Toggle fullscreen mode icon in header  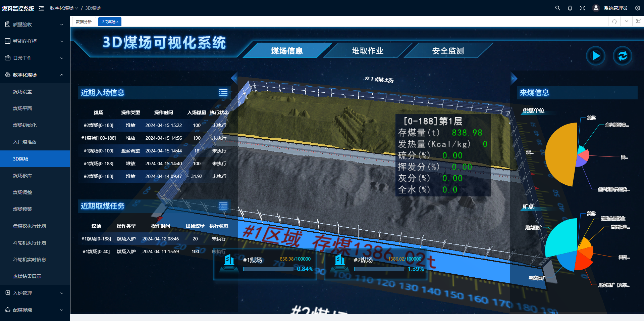click(x=582, y=8)
